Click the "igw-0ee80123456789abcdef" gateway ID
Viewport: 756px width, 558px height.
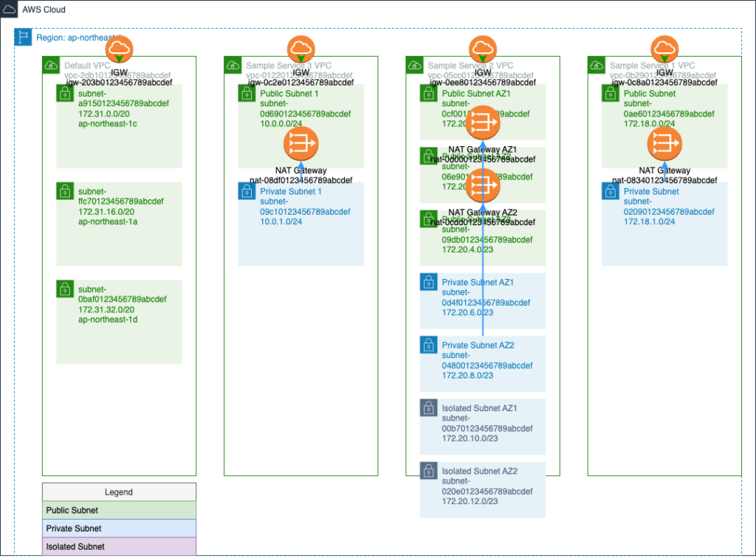(483, 83)
